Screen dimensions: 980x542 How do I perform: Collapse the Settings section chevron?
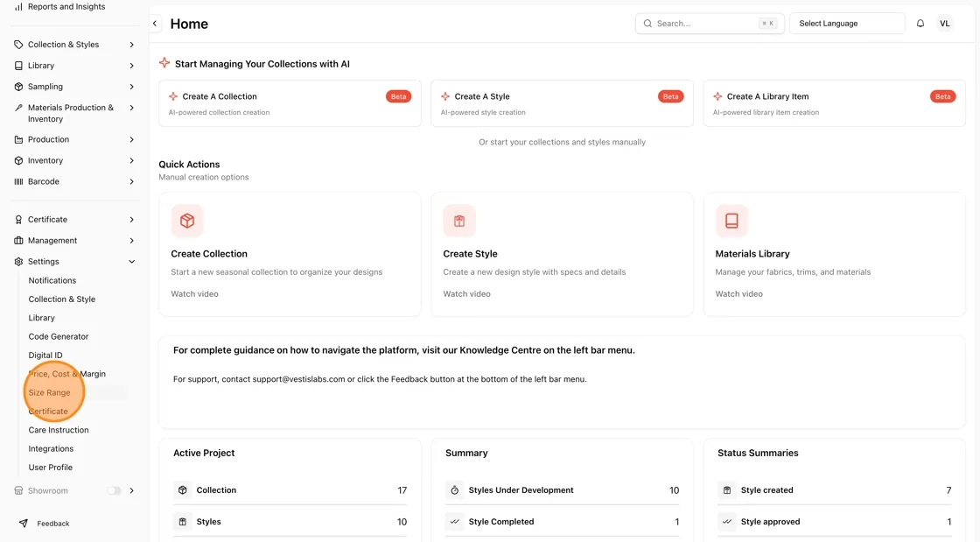tap(131, 262)
